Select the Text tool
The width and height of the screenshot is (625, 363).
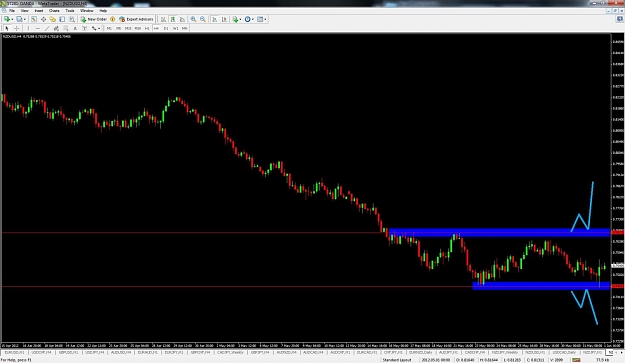pyautogui.click(x=75, y=28)
